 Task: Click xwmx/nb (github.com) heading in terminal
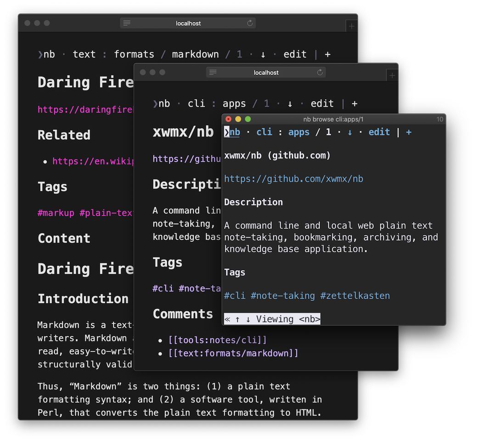277,155
